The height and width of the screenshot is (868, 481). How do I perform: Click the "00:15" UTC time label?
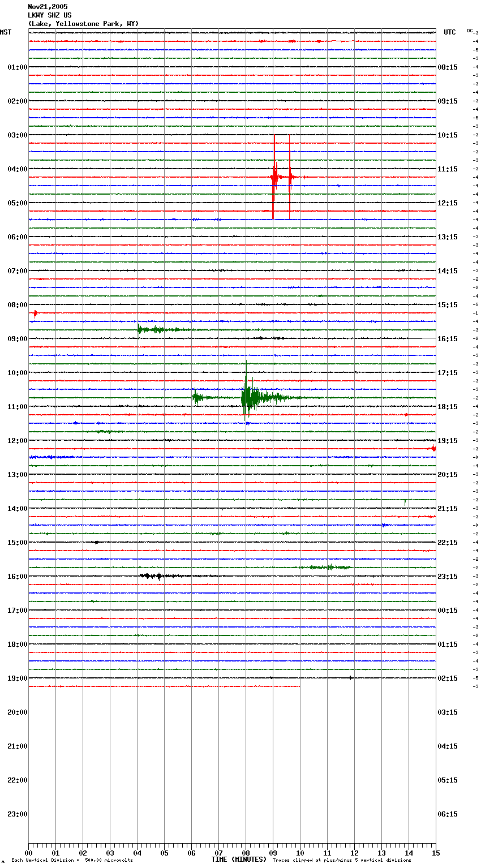pyautogui.click(x=448, y=611)
